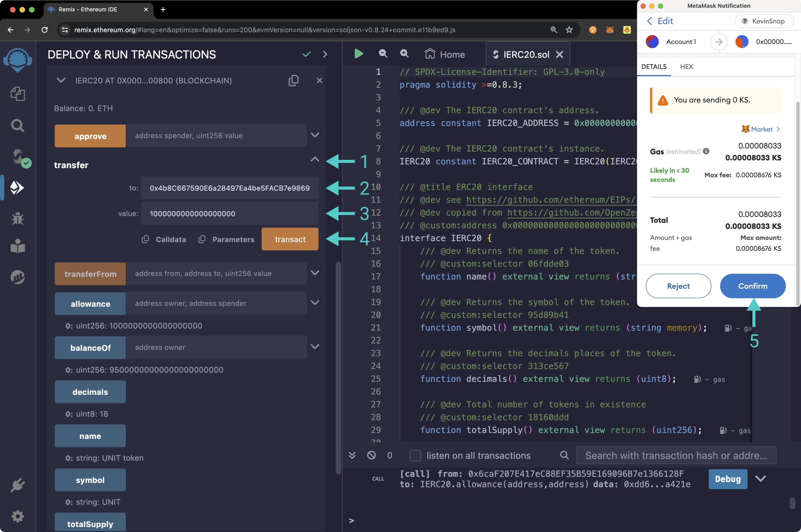Click the transfer value input field
The width and height of the screenshot is (801, 532).
[x=230, y=213]
